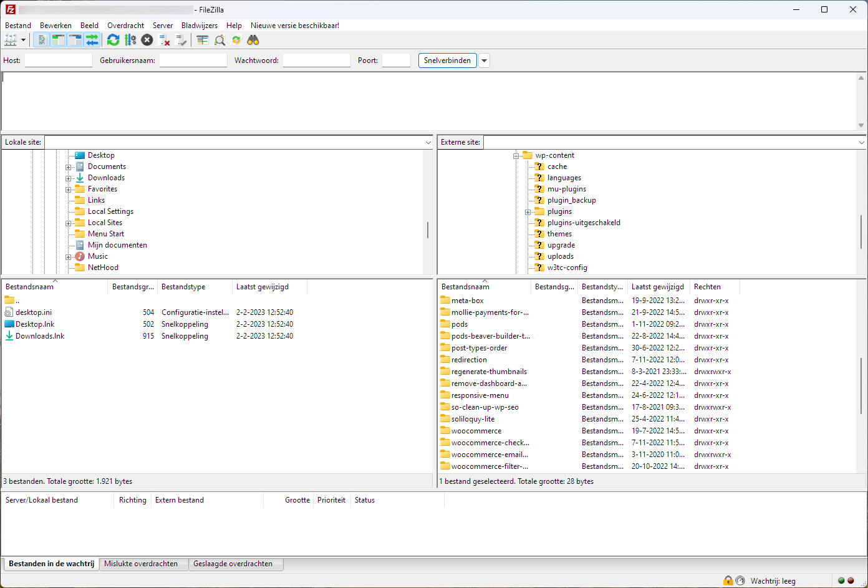Refresh the file and folder lists
868x588 pixels.
tap(113, 40)
